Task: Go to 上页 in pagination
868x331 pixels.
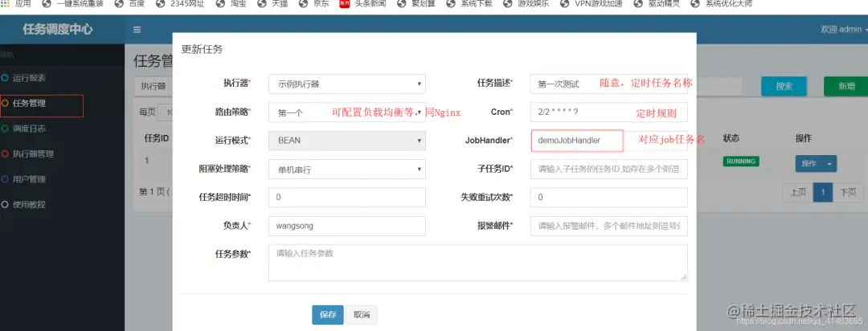Action: pyautogui.click(x=798, y=193)
